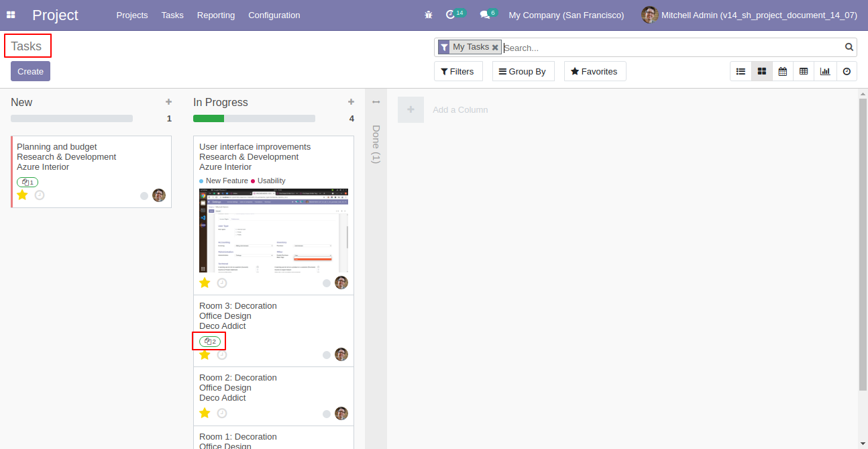This screenshot has height=449, width=868.
Task: Click Add a Column label
Action: [x=460, y=109]
